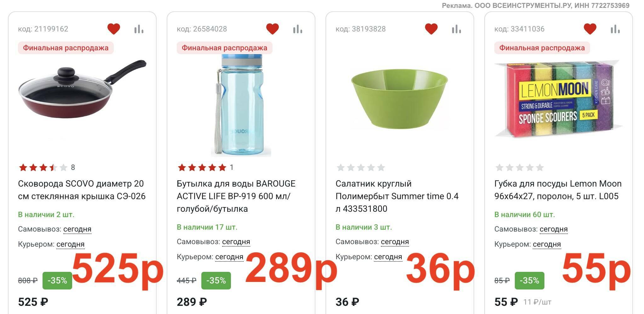Toggle favorite heart on Lemon Moon sponges

590,29
